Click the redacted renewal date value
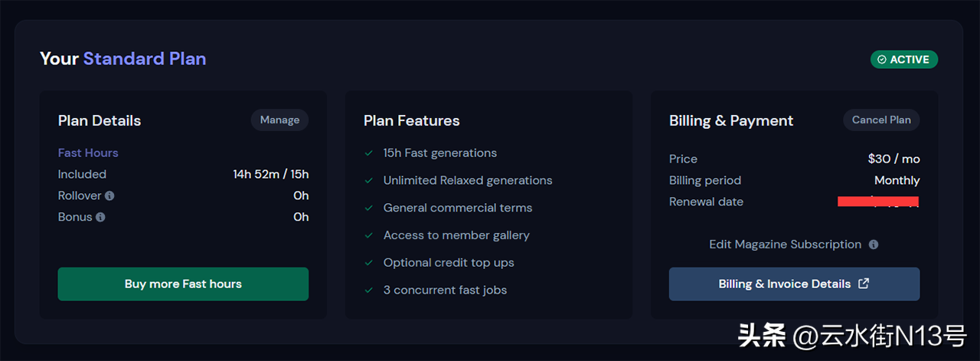Viewport: 980px width, 361px height. click(877, 202)
